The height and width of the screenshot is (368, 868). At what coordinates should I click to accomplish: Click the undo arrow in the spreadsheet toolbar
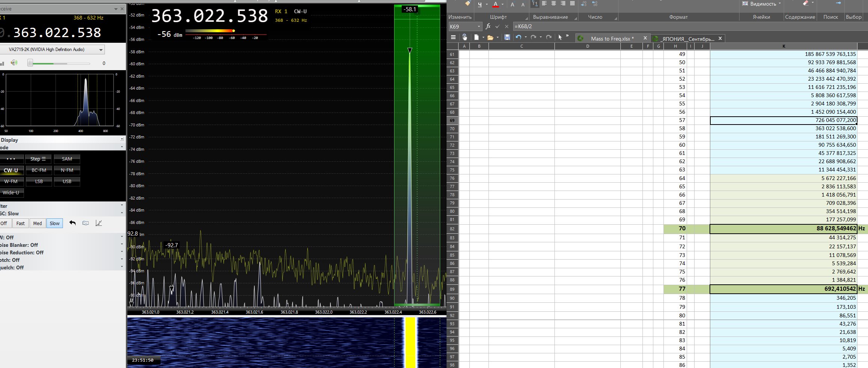pyautogui.click(x=518, y=37)
